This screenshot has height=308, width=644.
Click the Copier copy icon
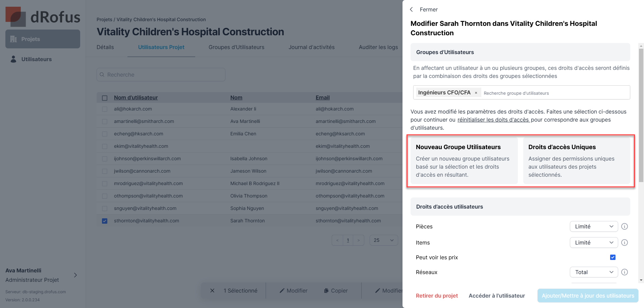coord(326,291)
